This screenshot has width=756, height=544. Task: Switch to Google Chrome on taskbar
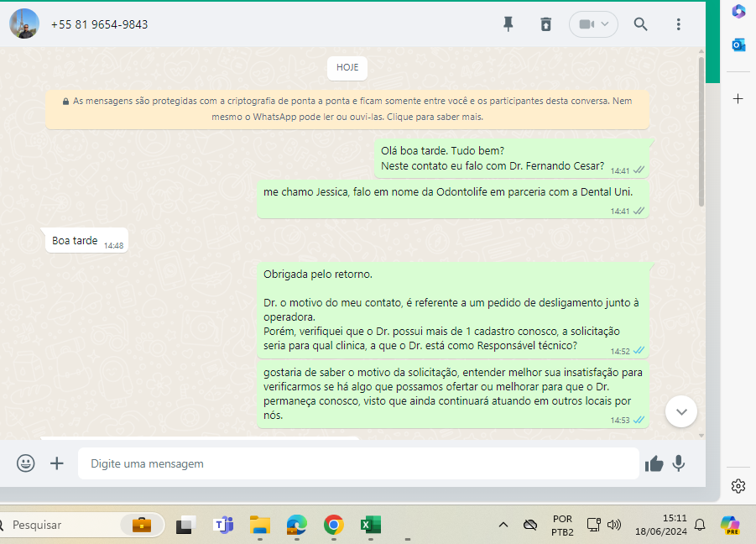(334, 525)
